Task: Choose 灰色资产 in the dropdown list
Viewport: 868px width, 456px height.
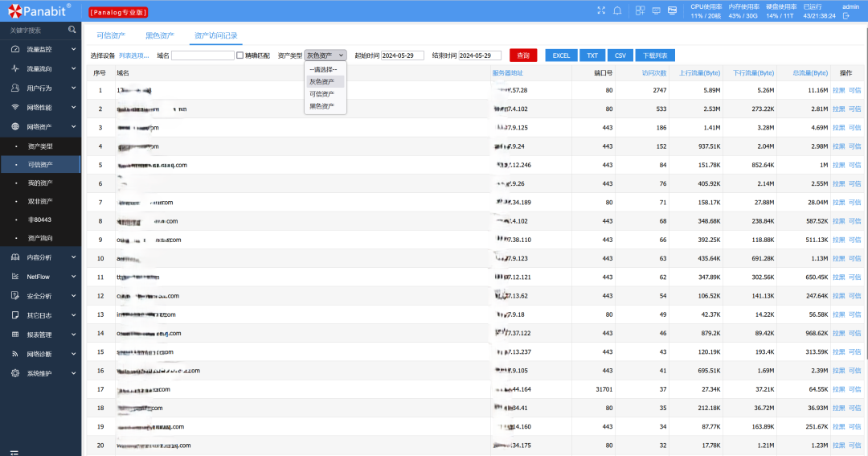Action: (x=325, y=81)
